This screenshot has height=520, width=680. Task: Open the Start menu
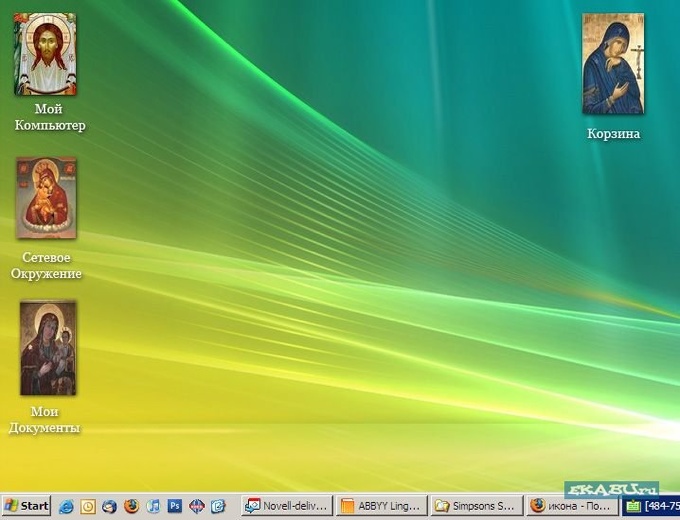(27, 506)
